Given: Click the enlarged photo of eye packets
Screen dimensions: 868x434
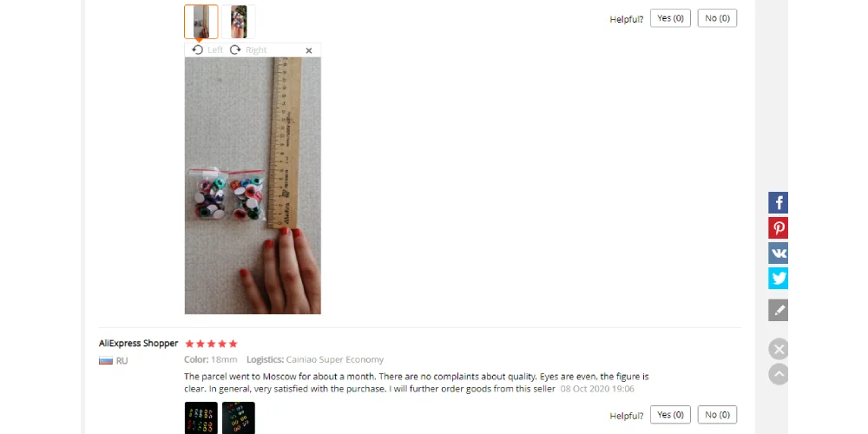Looking at the screenshot, I should tap(253, 186).
